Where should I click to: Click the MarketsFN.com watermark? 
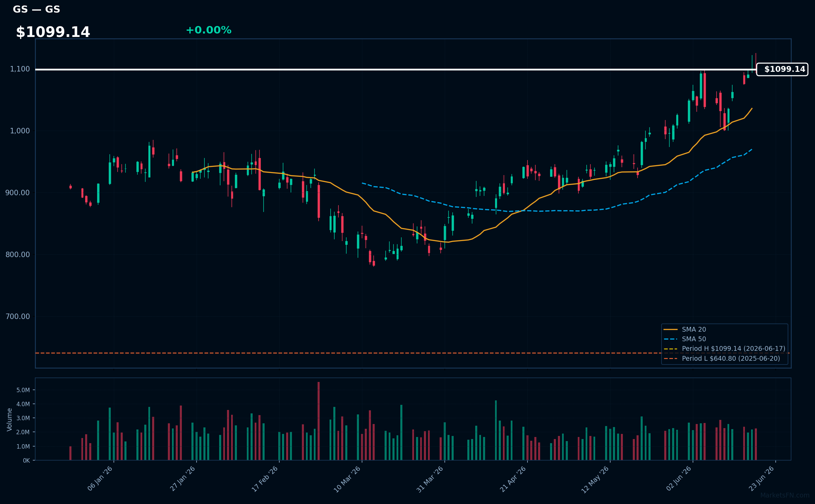(x=785, y=495)
